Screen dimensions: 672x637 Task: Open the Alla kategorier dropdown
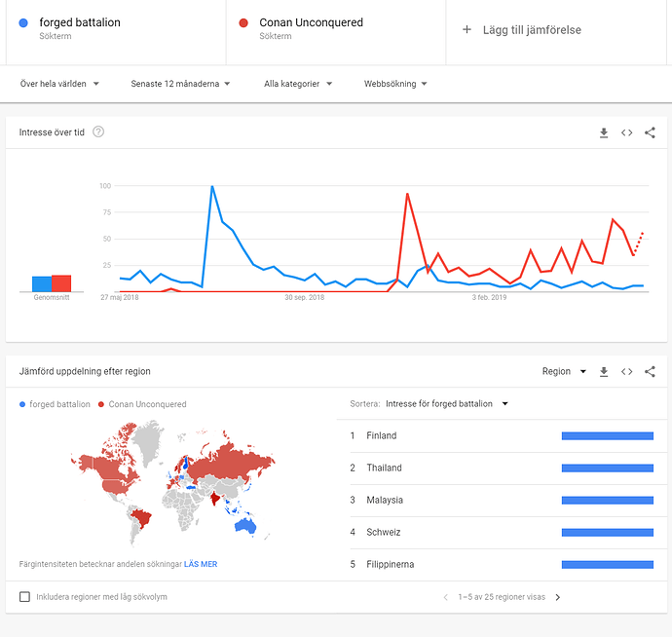(298, 84)
